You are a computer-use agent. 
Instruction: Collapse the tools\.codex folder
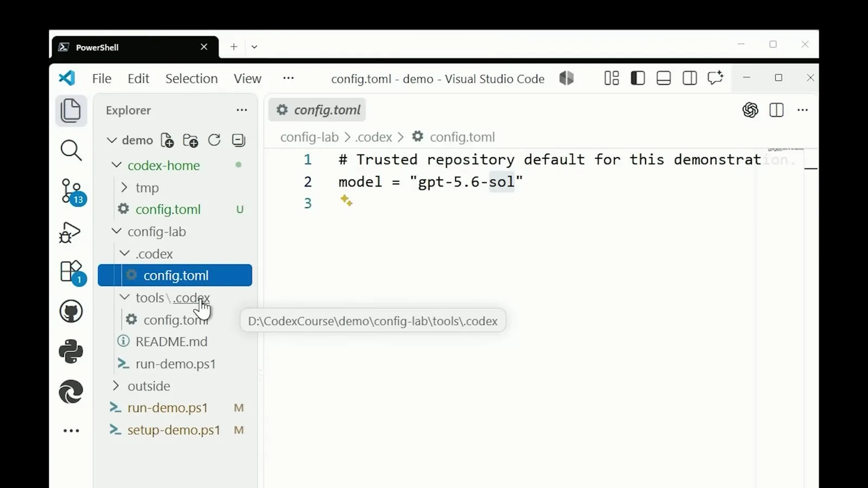click(124, 297)
